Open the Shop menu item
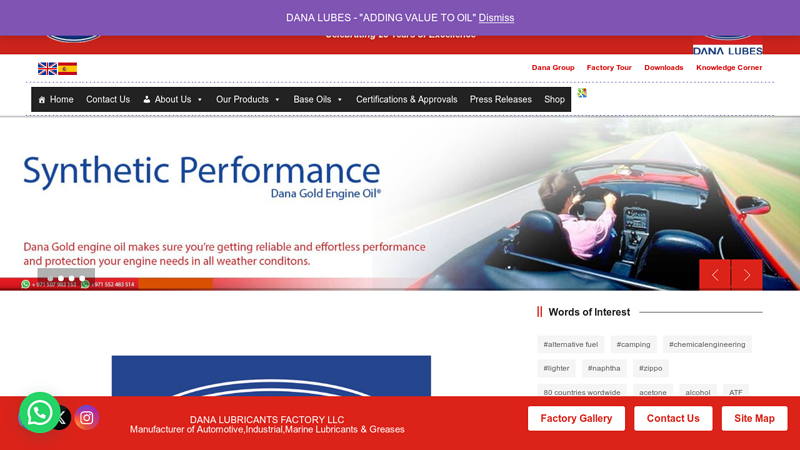Screen dimensions: 800x450 [554, 99]
